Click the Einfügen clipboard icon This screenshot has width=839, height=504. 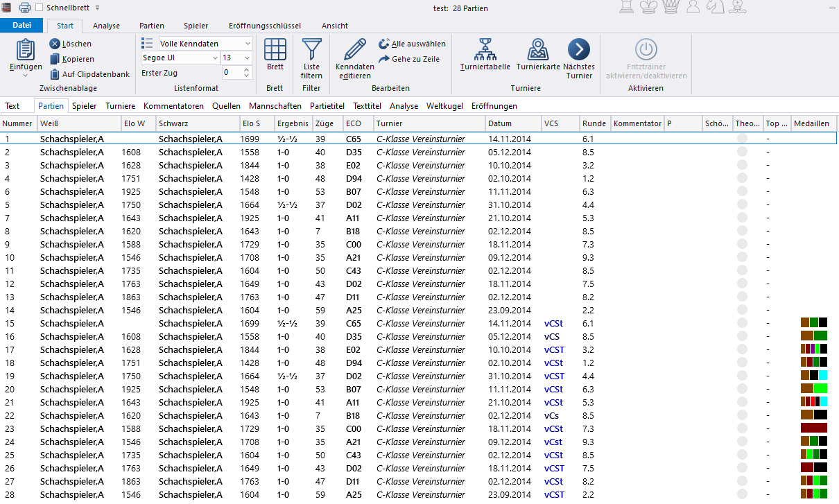(x=25, y=51)
